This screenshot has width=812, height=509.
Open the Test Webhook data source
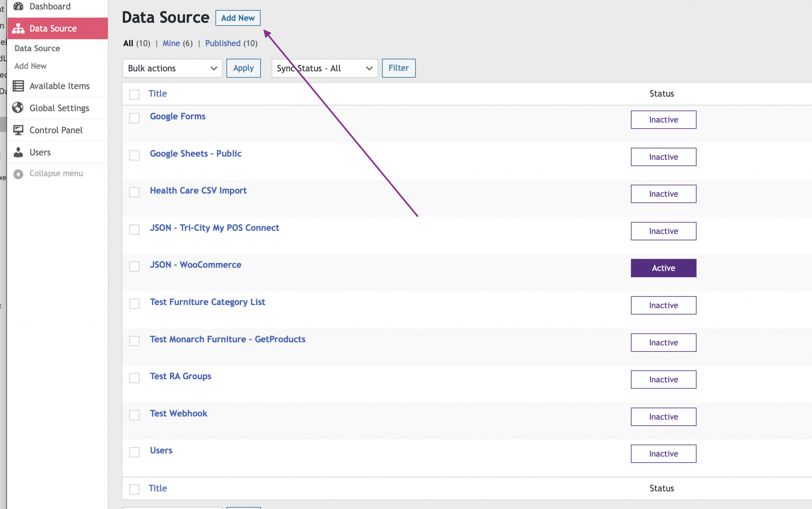coord(178,413)
